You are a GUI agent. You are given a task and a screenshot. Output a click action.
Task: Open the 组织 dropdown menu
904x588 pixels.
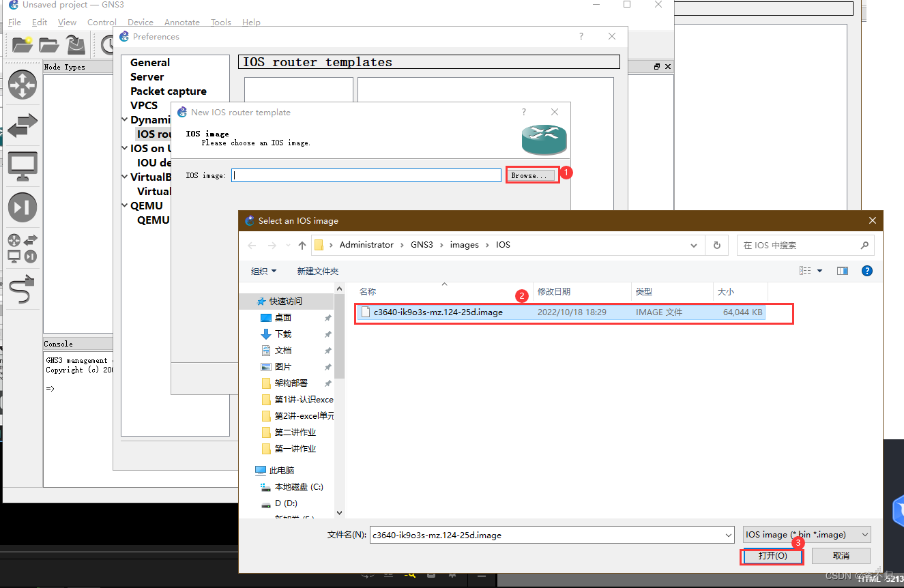pyautogui.click(x=263, y=271)
